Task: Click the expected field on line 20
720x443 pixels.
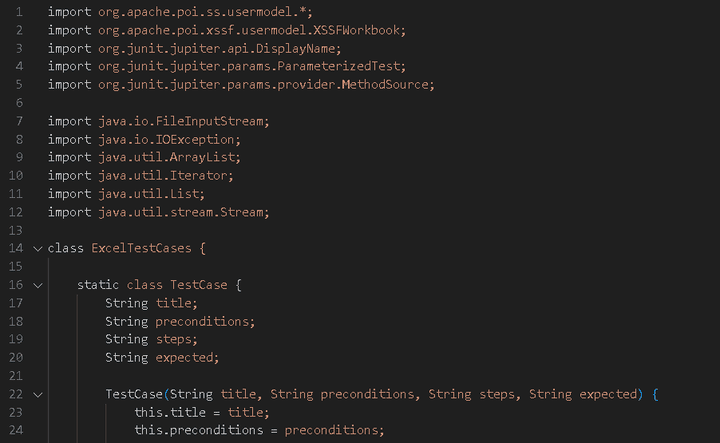Action: (x=184, y=357)
